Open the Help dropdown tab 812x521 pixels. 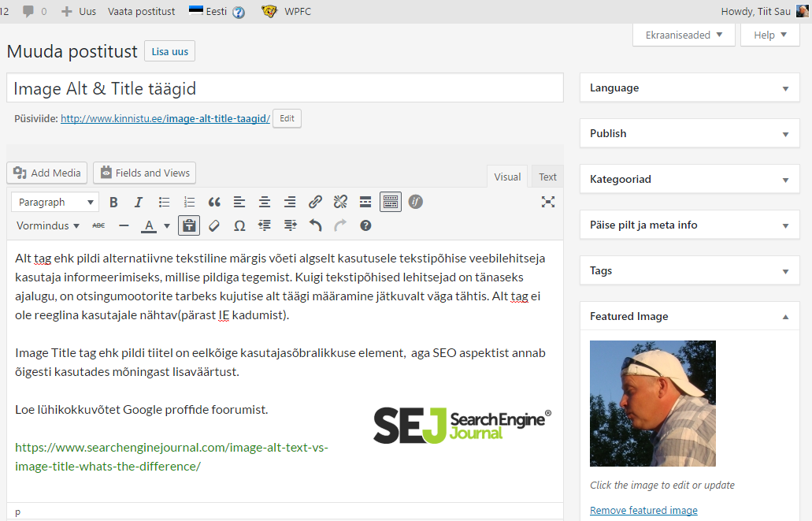770,35
